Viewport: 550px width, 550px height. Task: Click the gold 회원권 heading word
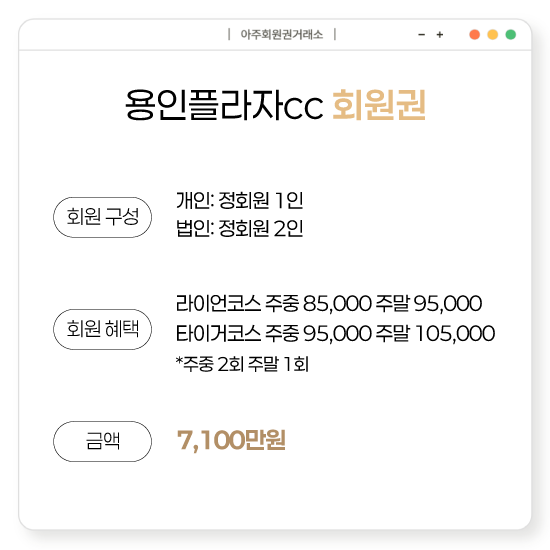tap(379, 105)
